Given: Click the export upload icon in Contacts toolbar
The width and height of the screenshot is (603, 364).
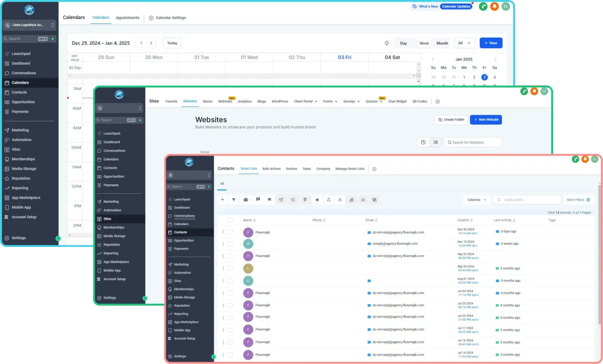Looking at the screenshot, I should [x=329, y=200].
